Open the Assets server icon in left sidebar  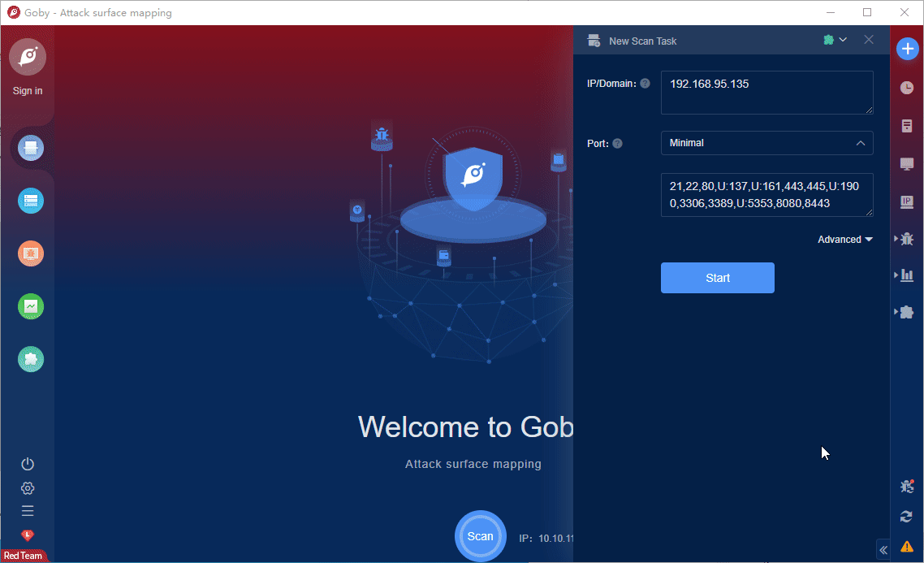[31, 201]
